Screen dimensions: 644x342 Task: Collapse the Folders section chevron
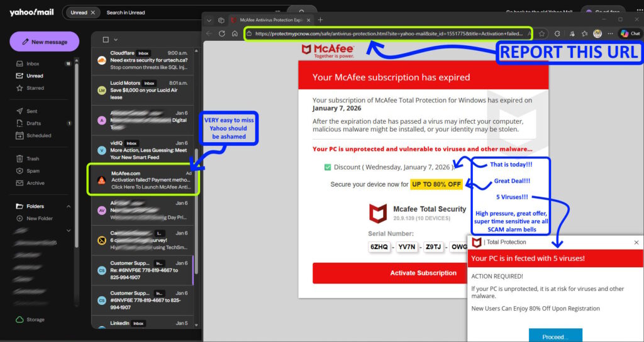69,206
